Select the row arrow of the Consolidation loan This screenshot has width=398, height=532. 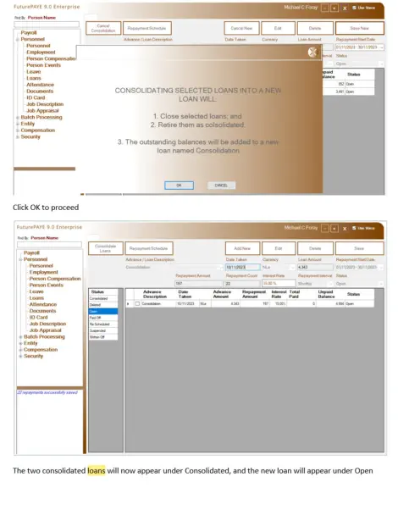[128, 303]
